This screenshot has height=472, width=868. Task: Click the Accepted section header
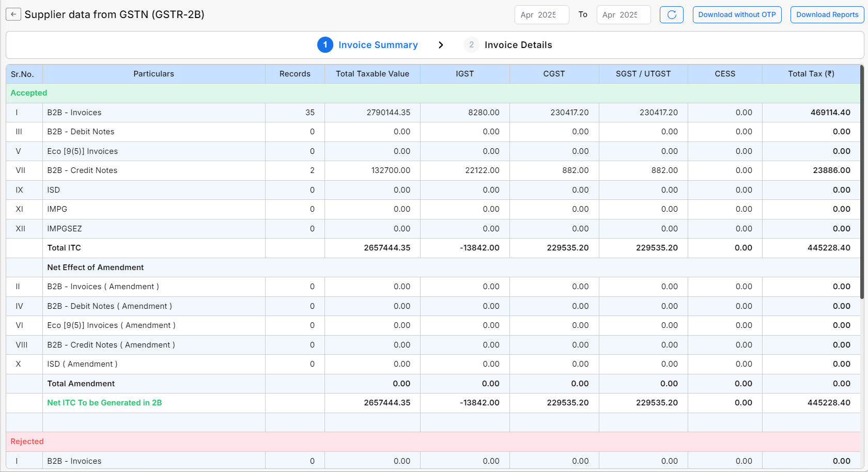(x=29, y=93)
